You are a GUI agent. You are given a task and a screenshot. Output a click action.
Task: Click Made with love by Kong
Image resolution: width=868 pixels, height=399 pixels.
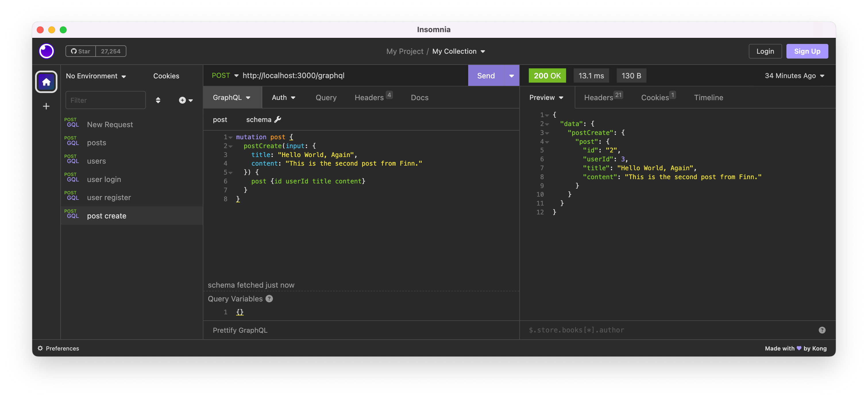(796, 348)
